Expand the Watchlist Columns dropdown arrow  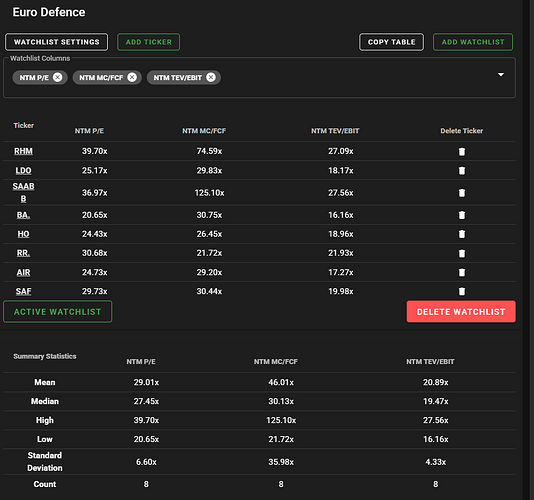tap(501, 75)
